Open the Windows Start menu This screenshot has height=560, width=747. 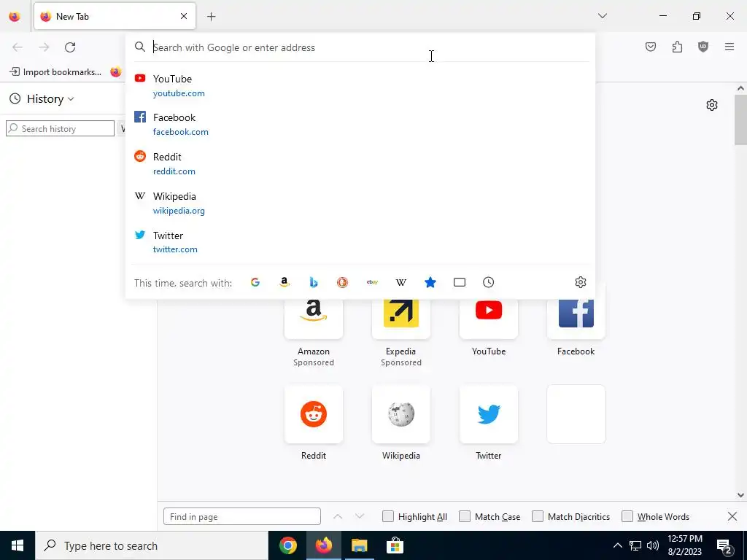[x=18, y=545]
